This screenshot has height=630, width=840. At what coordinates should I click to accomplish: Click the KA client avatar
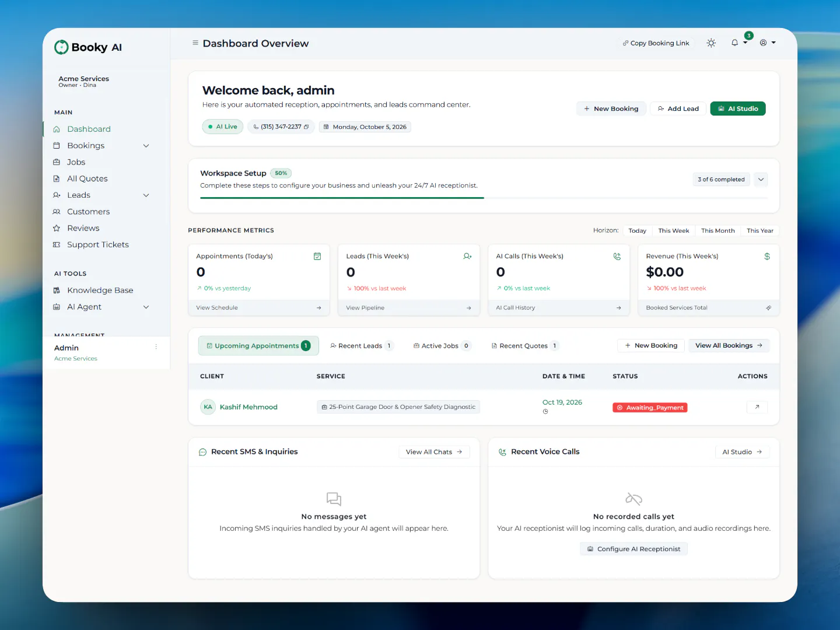(x=208, y=407)
